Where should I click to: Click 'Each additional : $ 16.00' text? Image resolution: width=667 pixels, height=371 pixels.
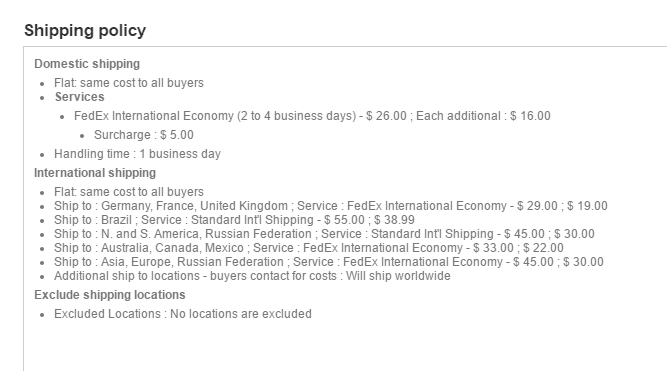click(483, 116)
